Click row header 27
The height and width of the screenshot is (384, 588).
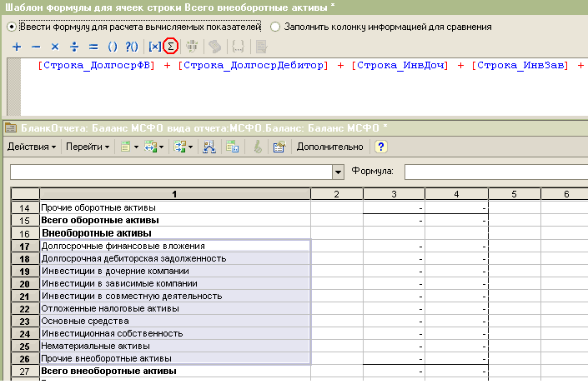click(x=25, y=371)
